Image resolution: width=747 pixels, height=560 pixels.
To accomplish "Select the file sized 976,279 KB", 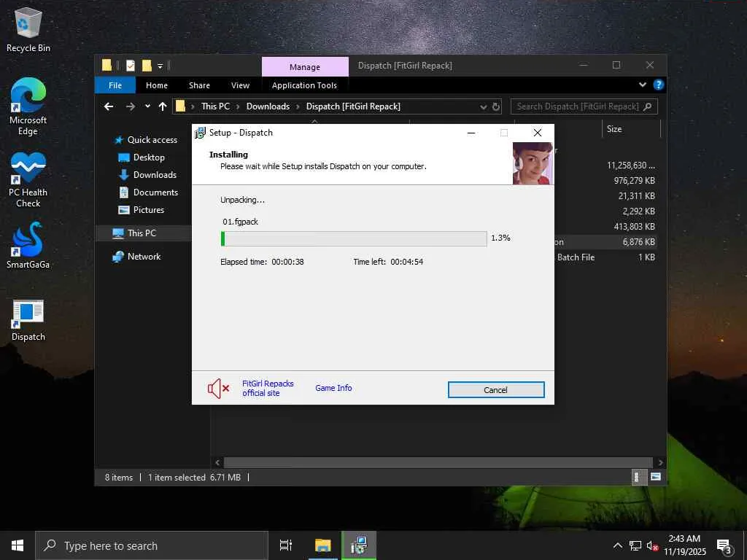I will 634,181.
